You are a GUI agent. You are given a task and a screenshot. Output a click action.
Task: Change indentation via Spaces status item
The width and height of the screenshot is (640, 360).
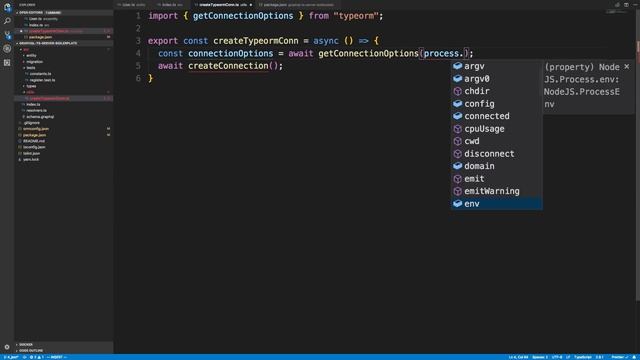click(x=540, y=357)
